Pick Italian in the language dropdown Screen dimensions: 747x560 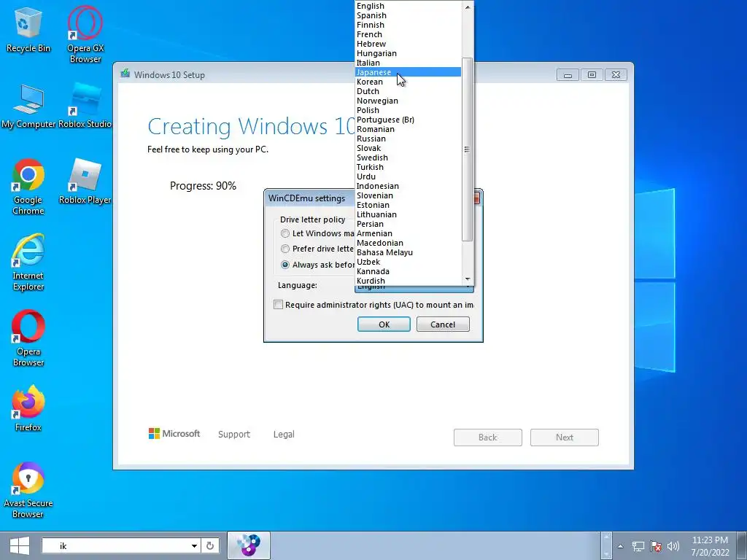(x=408, y=63)
